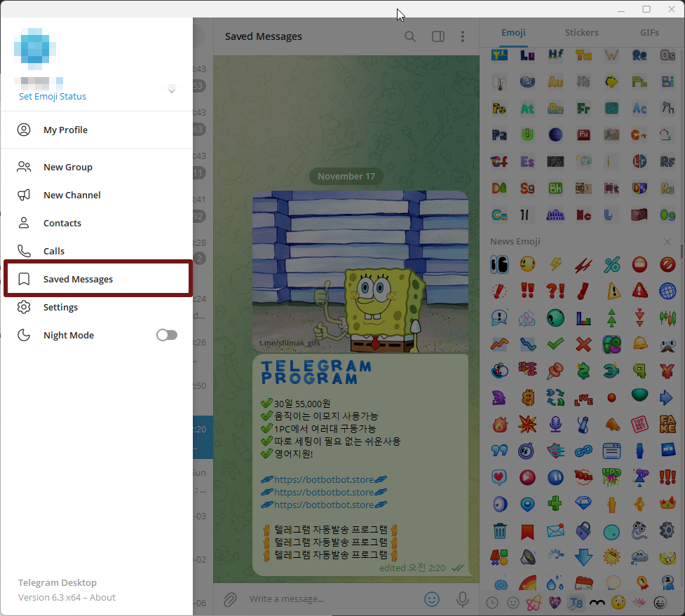Show recent emoji via the clock icon
The height and width of the screenshot is (616, 685).
492,603
